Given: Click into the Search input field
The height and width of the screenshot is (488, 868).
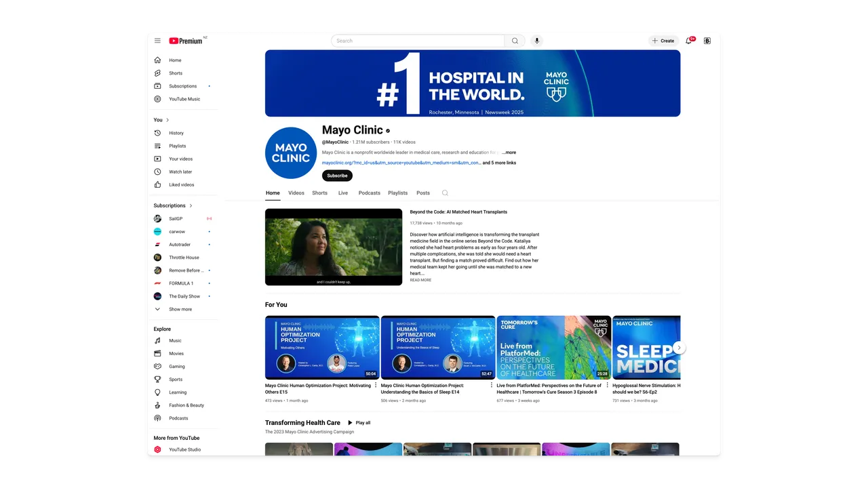Looking at the screenshot, I should pyautogui.click(x=418, y=41).
